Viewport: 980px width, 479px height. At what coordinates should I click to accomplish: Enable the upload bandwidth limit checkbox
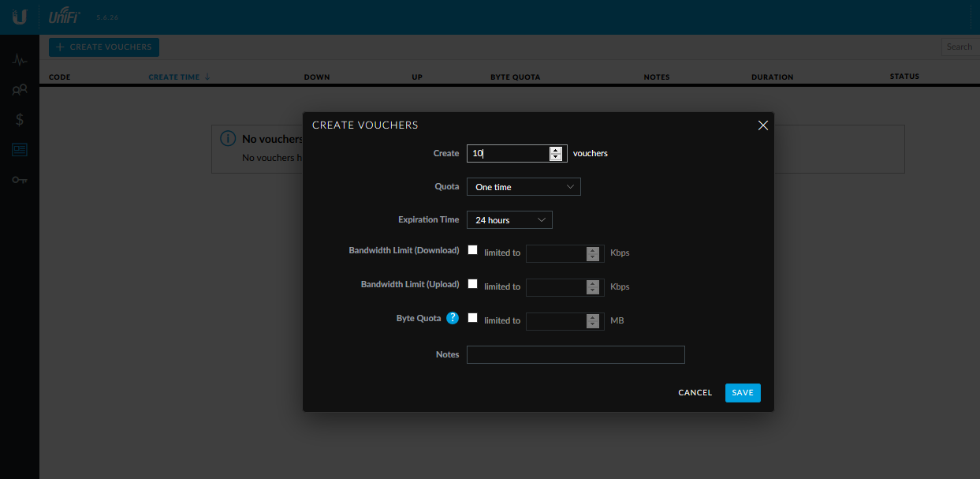[473, 284]
